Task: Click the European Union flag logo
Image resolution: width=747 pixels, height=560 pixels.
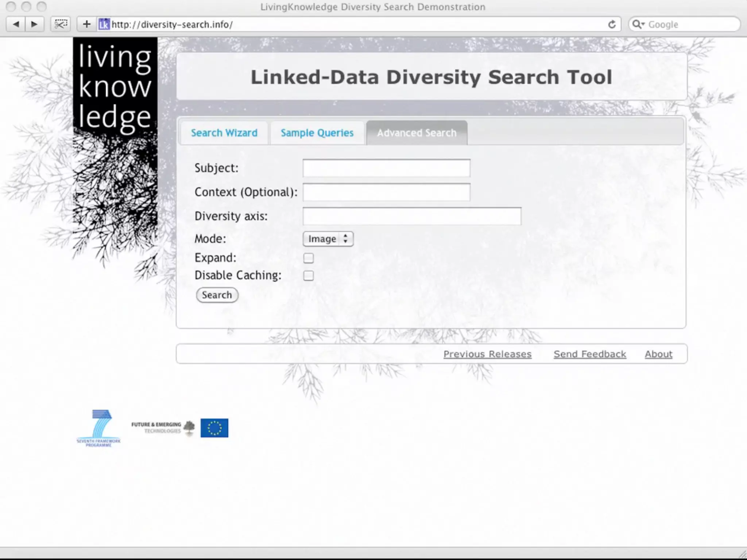Action: pyautogui.click(x=214, y=428)
